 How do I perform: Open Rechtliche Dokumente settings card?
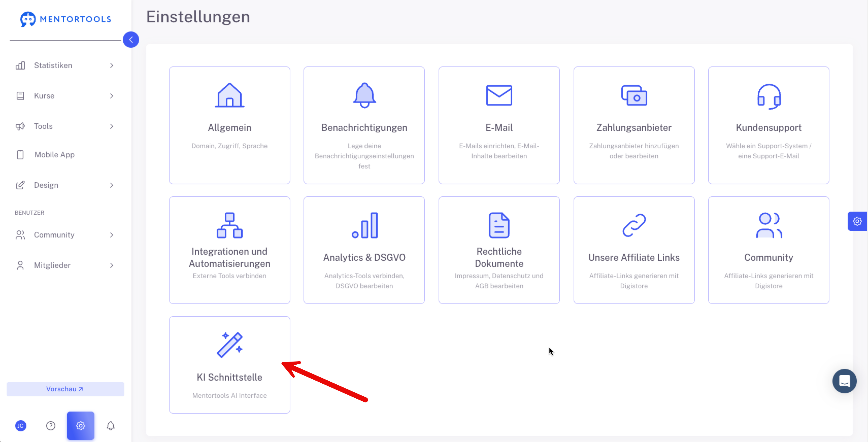499,250
